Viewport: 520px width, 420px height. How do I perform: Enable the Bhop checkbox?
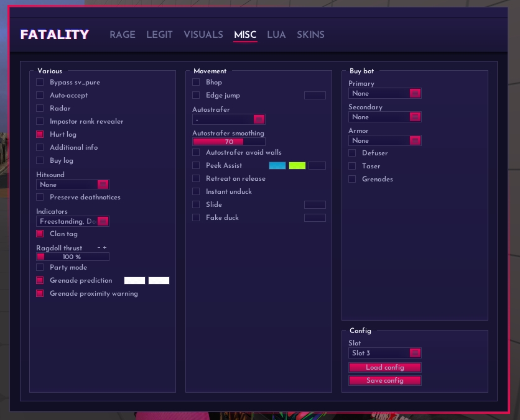tap(196, 82)
